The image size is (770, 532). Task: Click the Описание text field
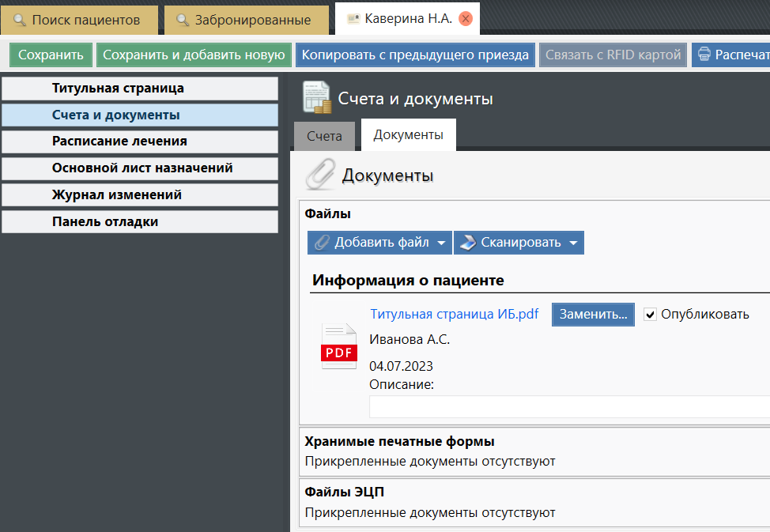tap(569, 406)
